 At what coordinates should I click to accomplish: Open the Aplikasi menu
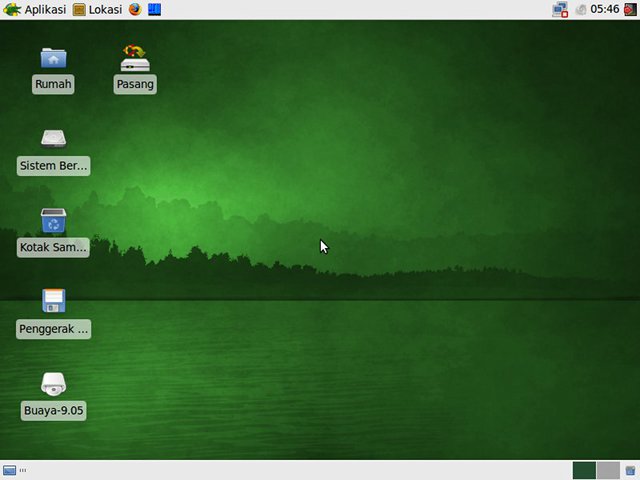[34, 9]
